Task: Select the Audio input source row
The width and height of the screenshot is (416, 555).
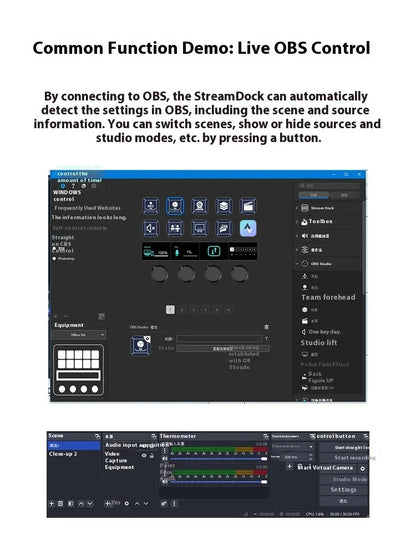Action: 130,445
